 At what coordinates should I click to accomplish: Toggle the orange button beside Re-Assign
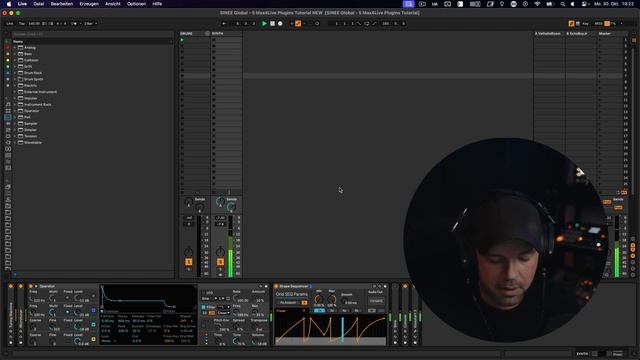[x=304, y=302]
